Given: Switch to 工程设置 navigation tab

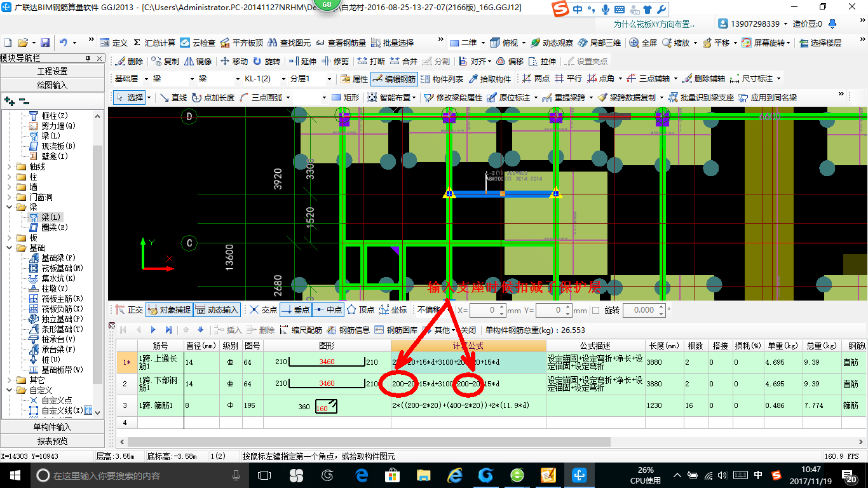Looking at the screenshot, I should 52,71.
